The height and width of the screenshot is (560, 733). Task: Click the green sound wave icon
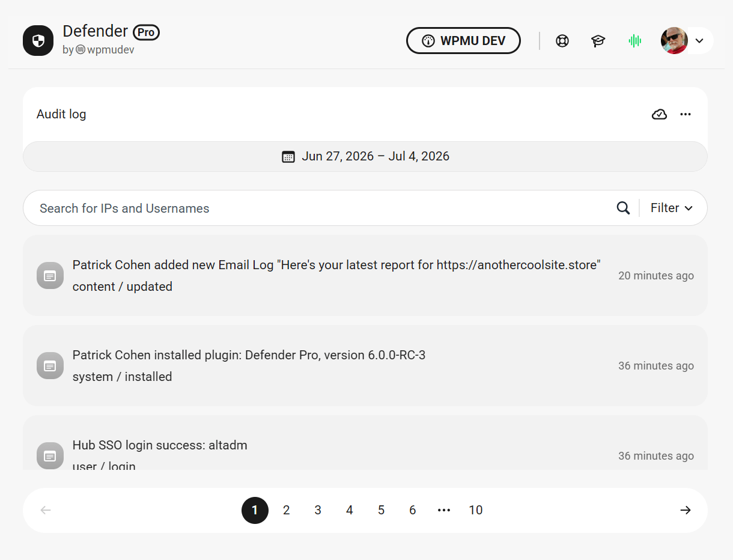[635, 41]
